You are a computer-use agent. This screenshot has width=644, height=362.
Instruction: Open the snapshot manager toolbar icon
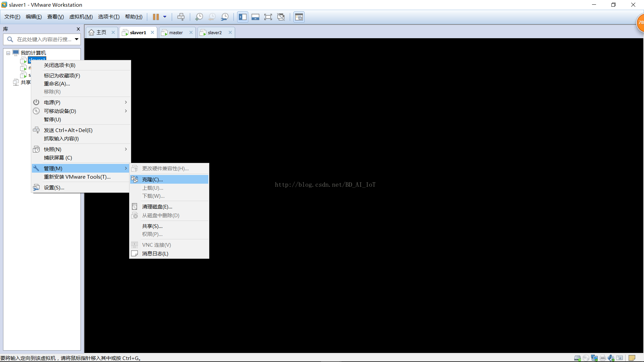click(x=225, y=17)
